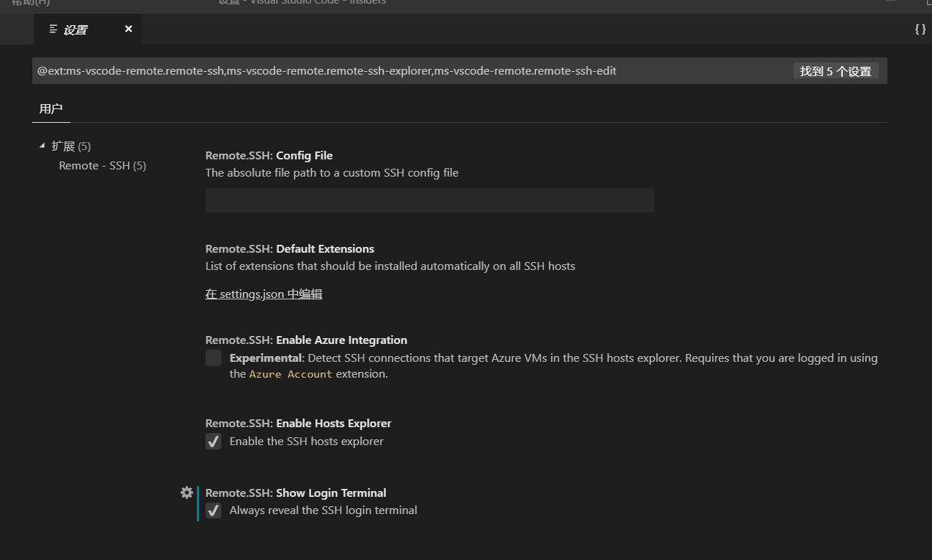932x560 pixels.
Task: Open 在 settings.json 中编辑 link
Action: click(x=264, y=294)
